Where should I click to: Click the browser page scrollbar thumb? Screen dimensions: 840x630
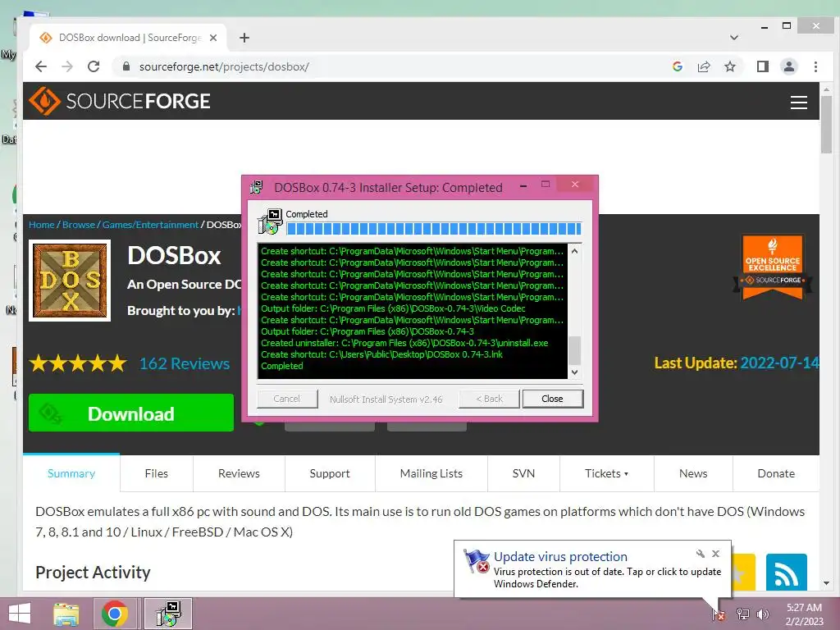[x=826, y=123]
